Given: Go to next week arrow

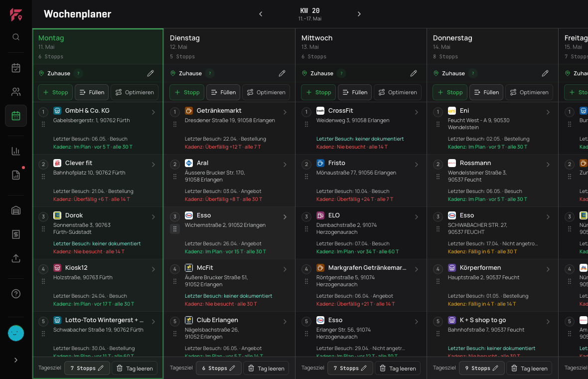Looking at the screenshot, I should (359, 14).
